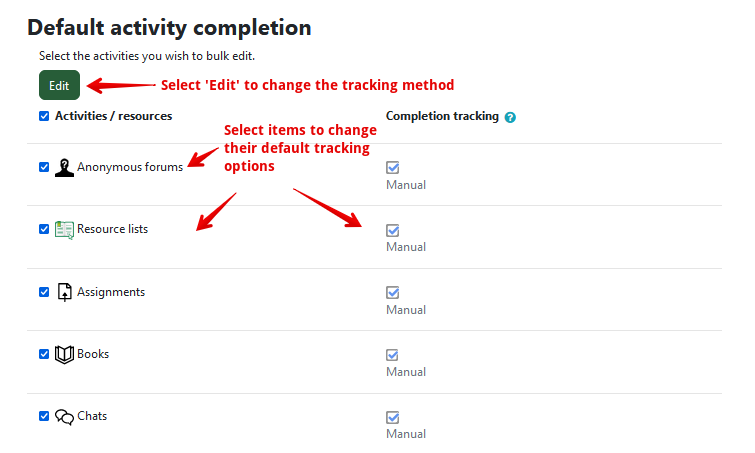755x453 pixels.
Task: Click the Anonymous forums activity icon
Action: coord(65,168)
